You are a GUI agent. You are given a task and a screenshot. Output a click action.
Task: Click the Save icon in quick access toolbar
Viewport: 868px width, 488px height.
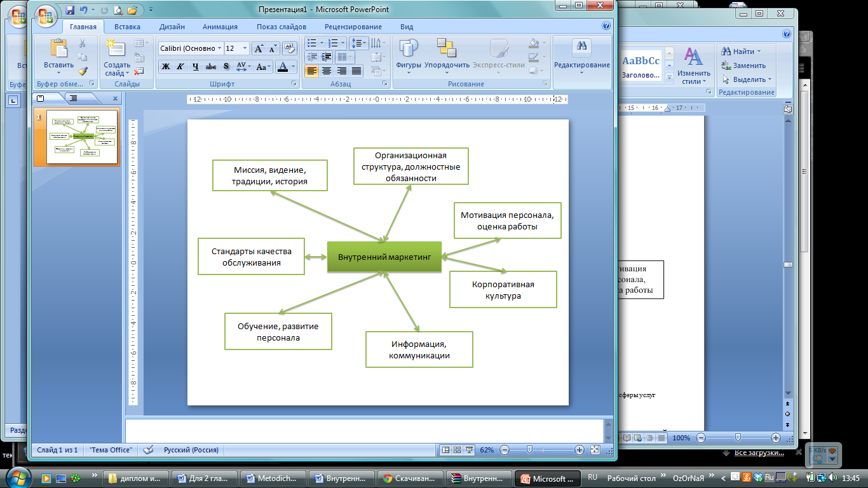pos(70,10)
